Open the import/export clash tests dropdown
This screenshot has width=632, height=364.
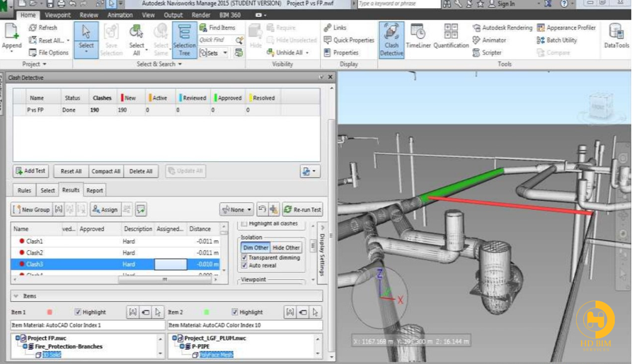pos(309,171)
